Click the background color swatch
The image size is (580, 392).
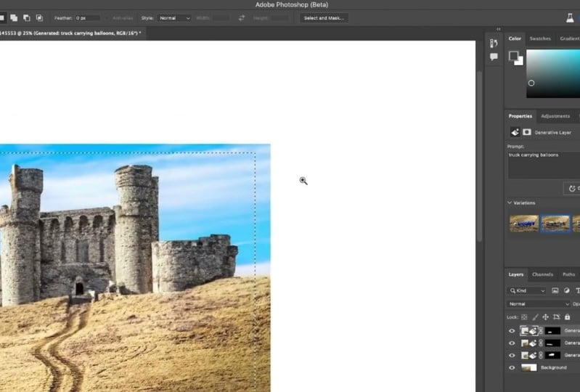(x=520, y=62)
